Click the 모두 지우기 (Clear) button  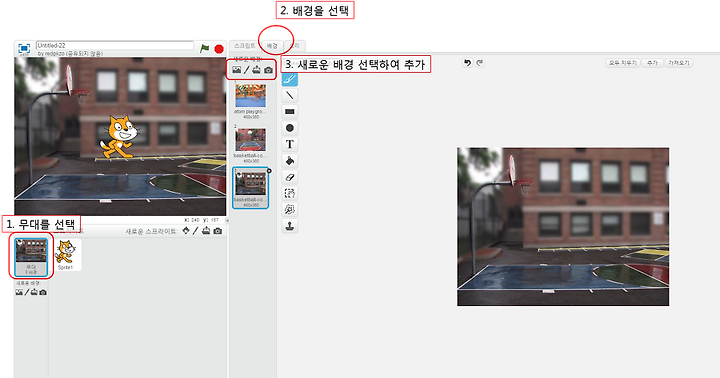click(623, 63)
